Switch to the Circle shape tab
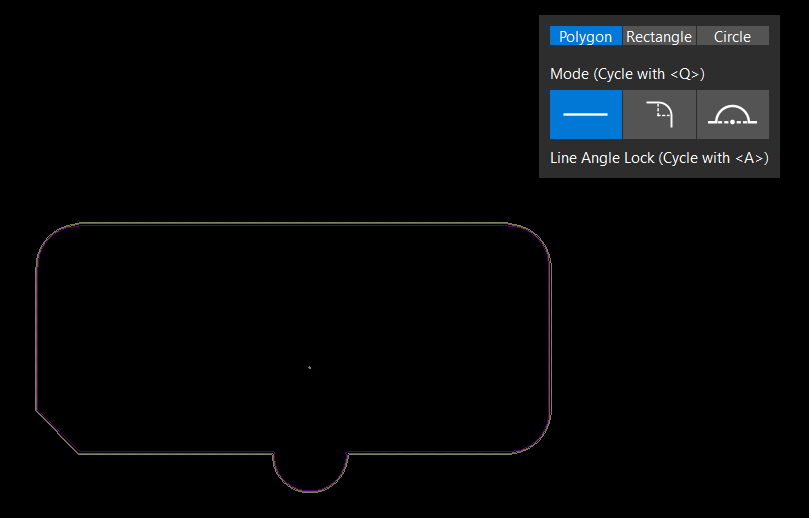 coord(733,36)
